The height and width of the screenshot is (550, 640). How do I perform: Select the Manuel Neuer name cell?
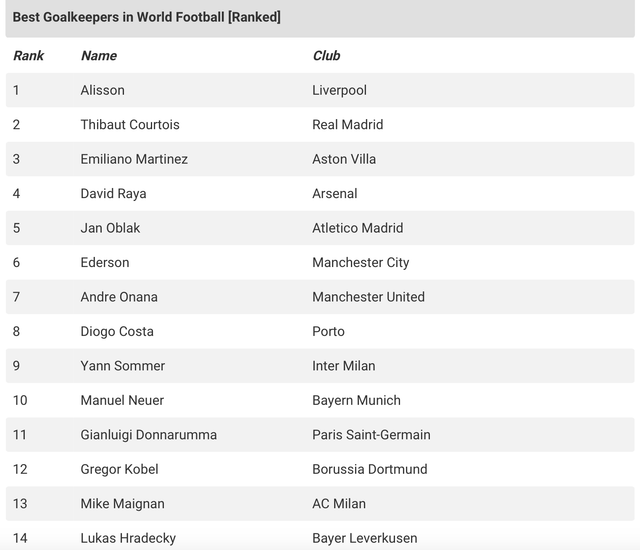tap(122, 401)
